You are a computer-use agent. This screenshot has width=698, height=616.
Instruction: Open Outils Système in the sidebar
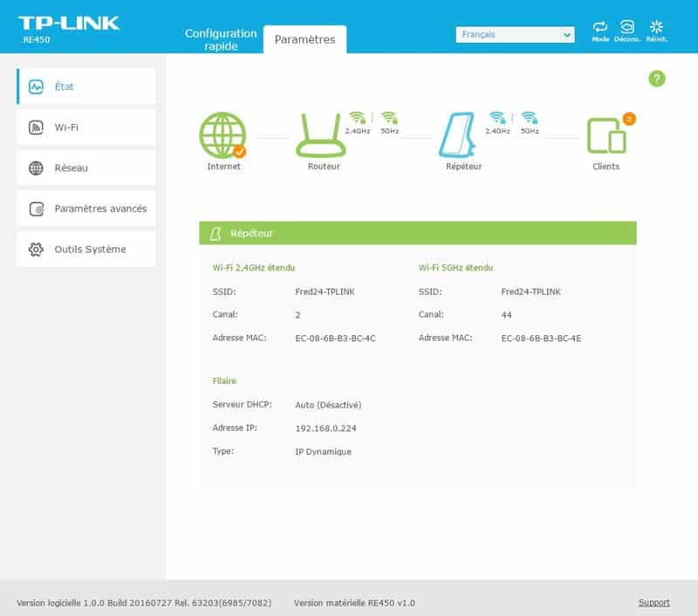click(x=86, y=250)
